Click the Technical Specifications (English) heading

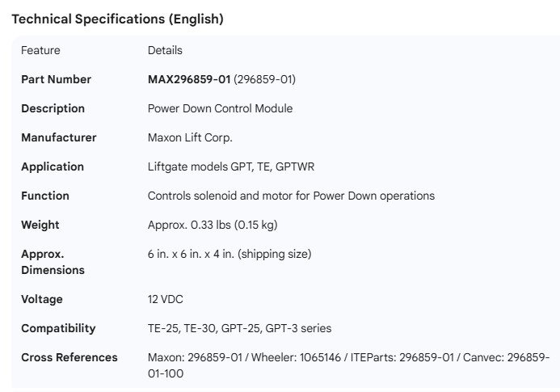coord(117,19)
